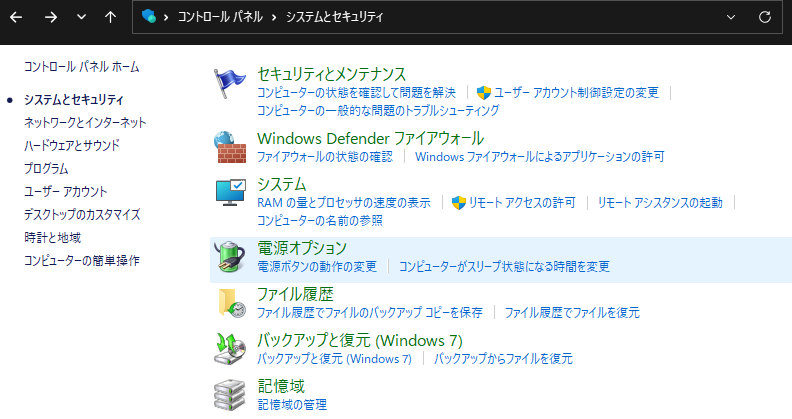Select システムとセキュリティ in the address breadcrumb
Image resolution: width=792 pixels, height=419 pixels.
334,17
